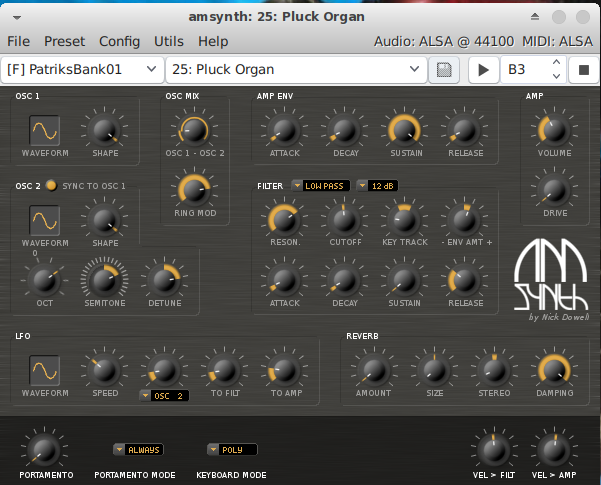Open the Keyboard Mode Poly dropdown

(x=232, y=450)
